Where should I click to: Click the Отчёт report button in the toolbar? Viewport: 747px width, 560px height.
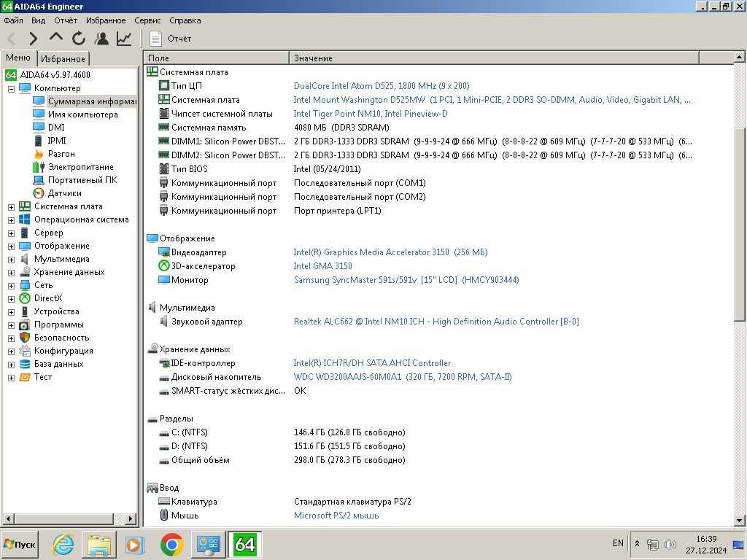coord(171,39)
